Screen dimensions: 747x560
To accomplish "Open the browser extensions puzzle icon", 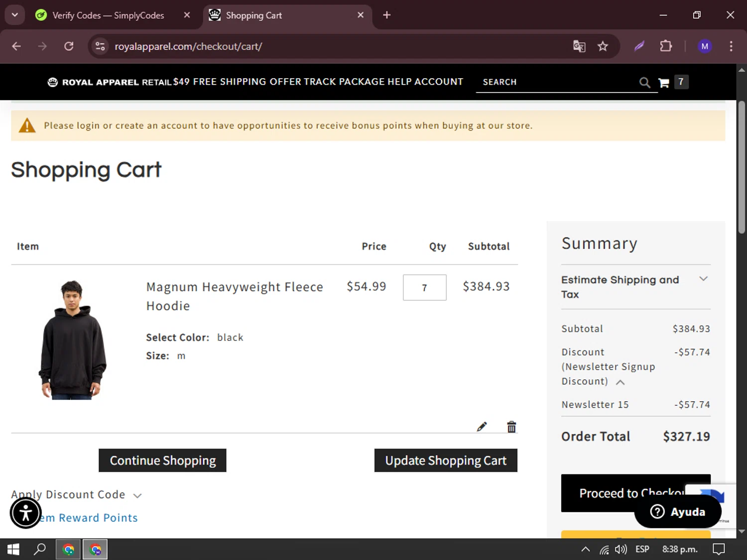I will [x=666, y=46].
